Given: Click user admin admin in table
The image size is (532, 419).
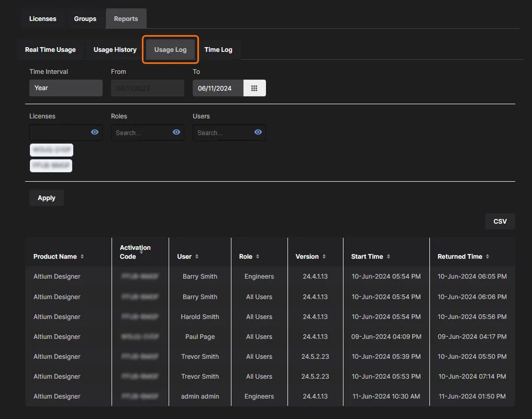Looking at the screenshot, I should [x=200, y=396].
